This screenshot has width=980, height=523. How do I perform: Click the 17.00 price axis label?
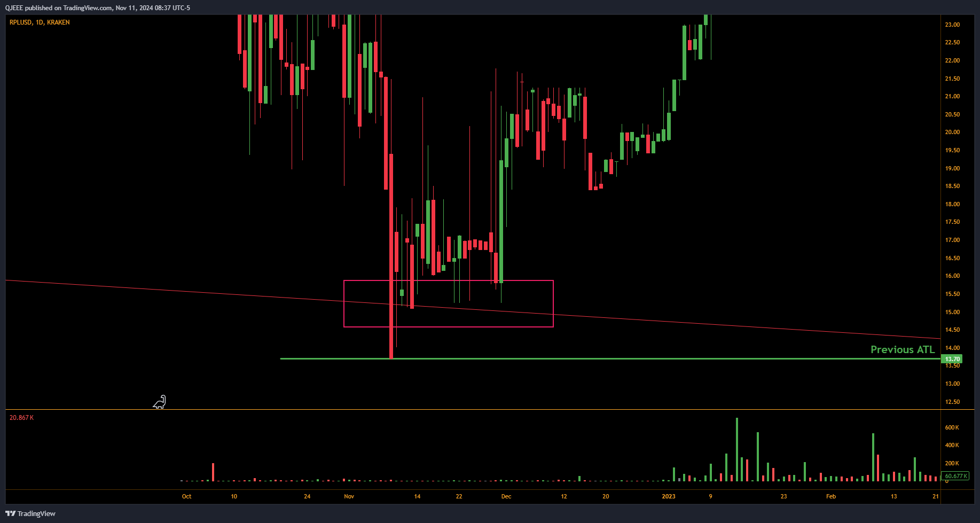952,240
